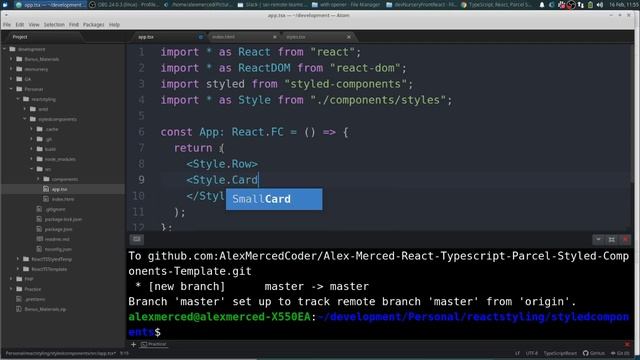640x360 pixels.
Task: Open readme.md in the tree
Action: [57, 239]
